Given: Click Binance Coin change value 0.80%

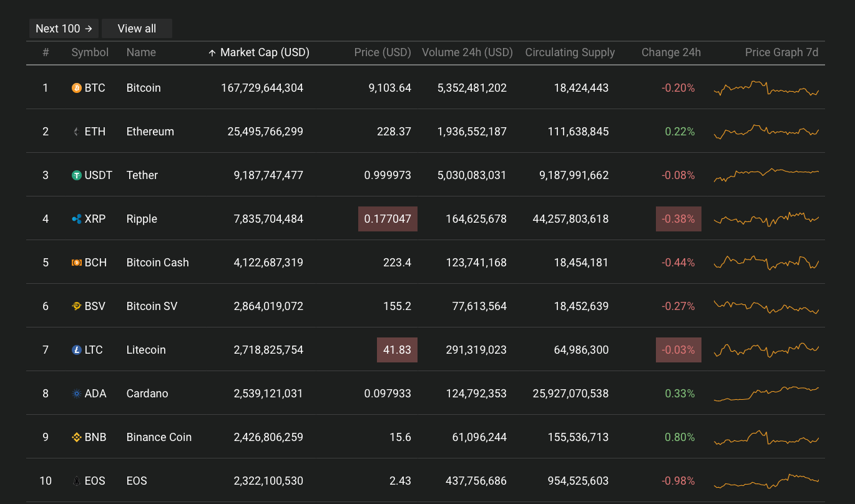Looking at the screenshot, I should point(680,437).
